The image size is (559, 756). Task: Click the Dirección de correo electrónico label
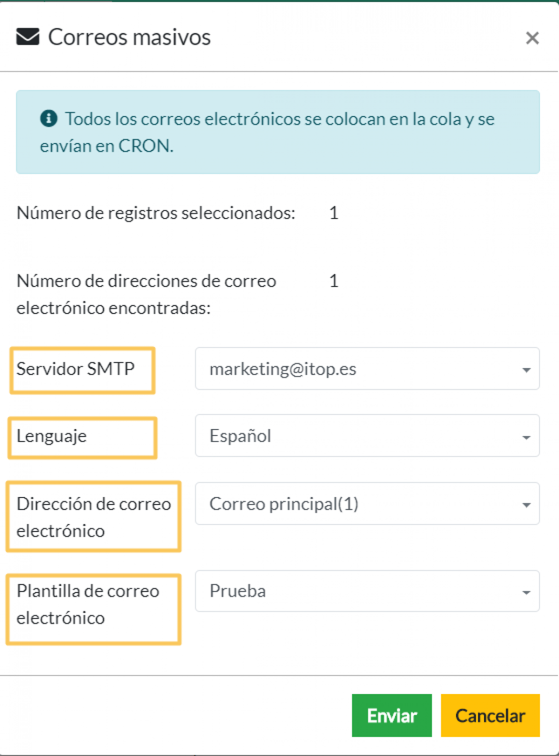pyautogui.click(x=94, y=517)
